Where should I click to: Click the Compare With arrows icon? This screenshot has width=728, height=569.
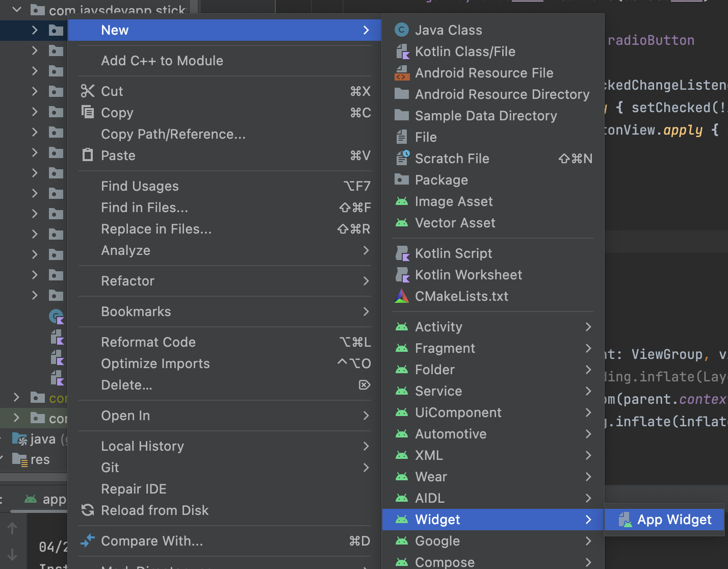pos(88,540)
